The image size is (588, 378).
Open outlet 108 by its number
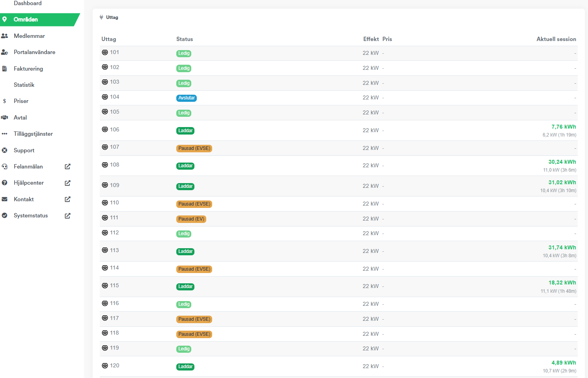click(114, 165)
